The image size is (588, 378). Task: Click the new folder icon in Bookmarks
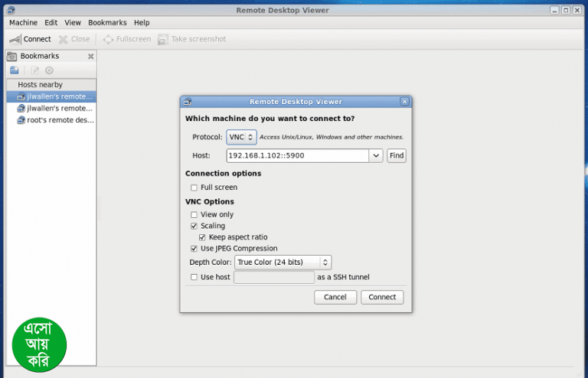pyautogui.click(x=14, y=70)
